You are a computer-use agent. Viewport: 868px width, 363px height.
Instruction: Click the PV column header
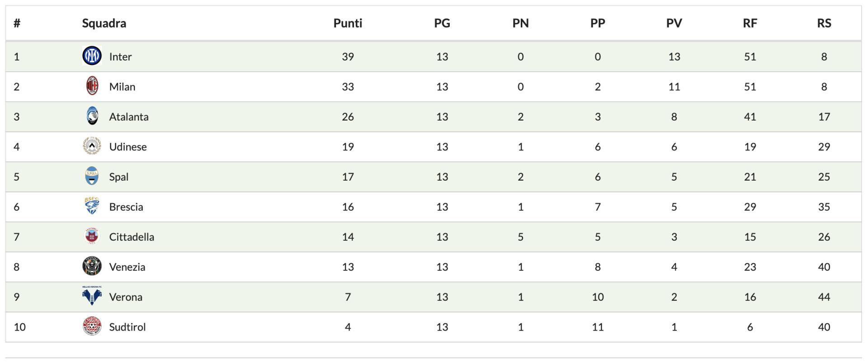674,23
